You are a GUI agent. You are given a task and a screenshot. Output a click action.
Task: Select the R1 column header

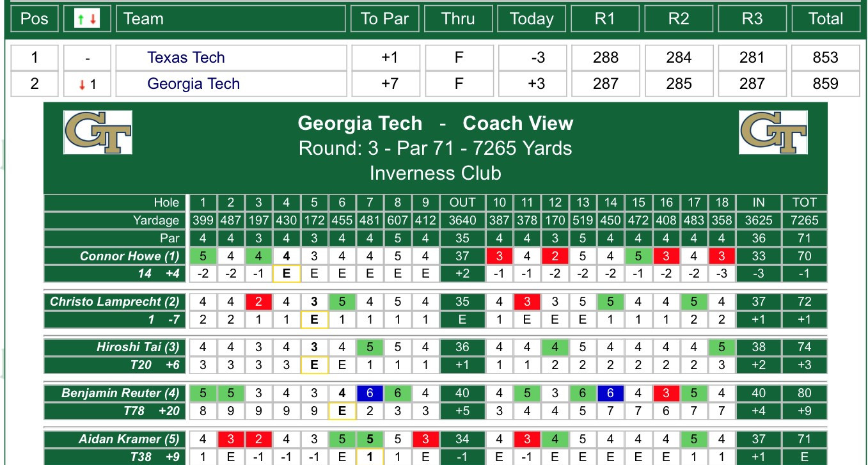605,19
